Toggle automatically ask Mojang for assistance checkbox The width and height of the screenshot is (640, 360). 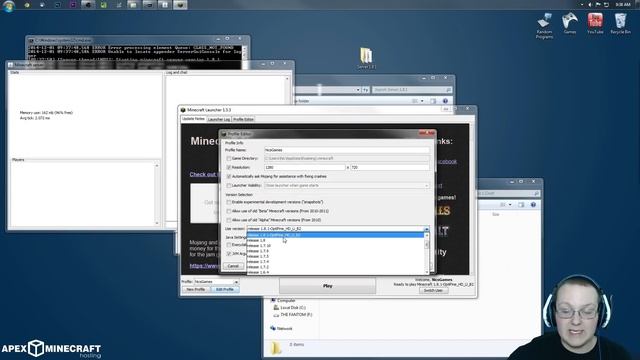click(x=229, y=176)
